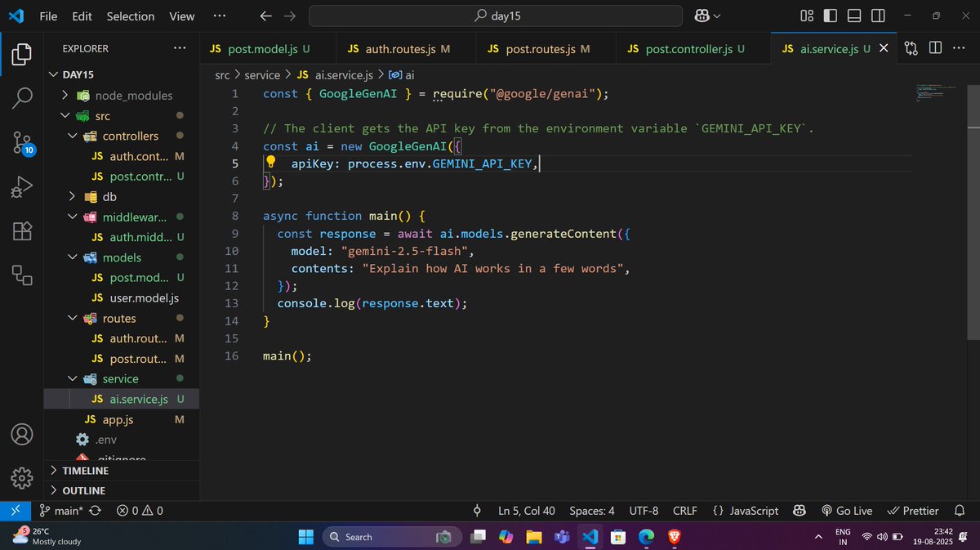Expand the TIMELINE section
Viewport: 980px width, 550px height.
tap(122, 471)
